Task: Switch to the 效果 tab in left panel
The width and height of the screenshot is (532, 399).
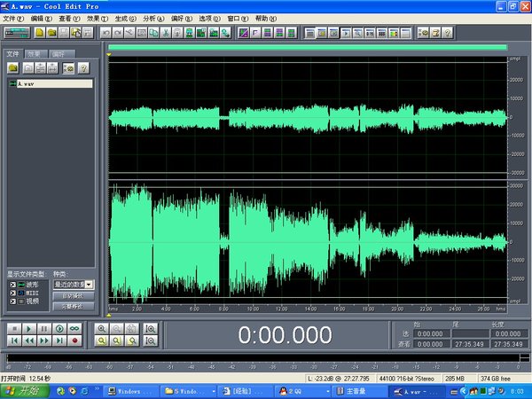Action: [x=35, y=54]
